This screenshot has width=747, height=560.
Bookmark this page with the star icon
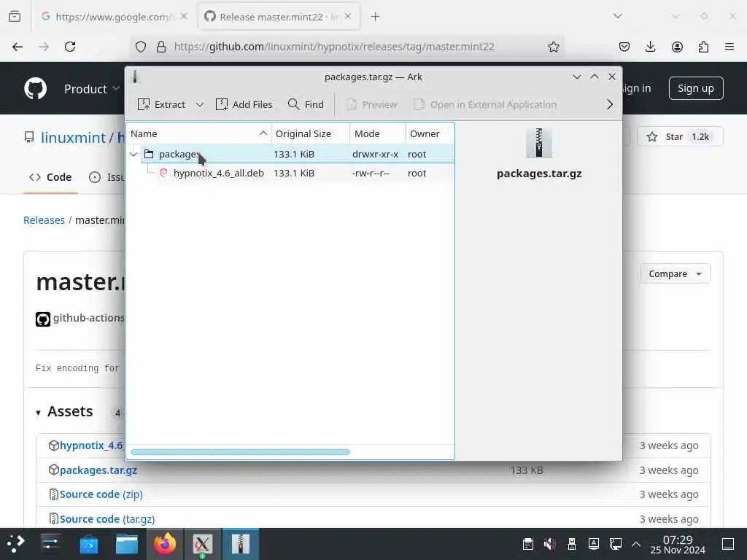coord(553,47)
